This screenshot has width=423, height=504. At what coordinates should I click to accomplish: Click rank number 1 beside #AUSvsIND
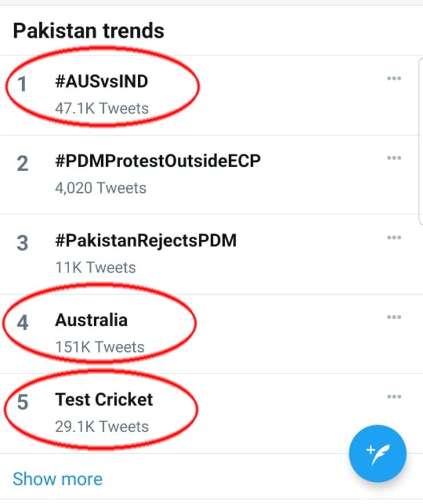point(22,85)
